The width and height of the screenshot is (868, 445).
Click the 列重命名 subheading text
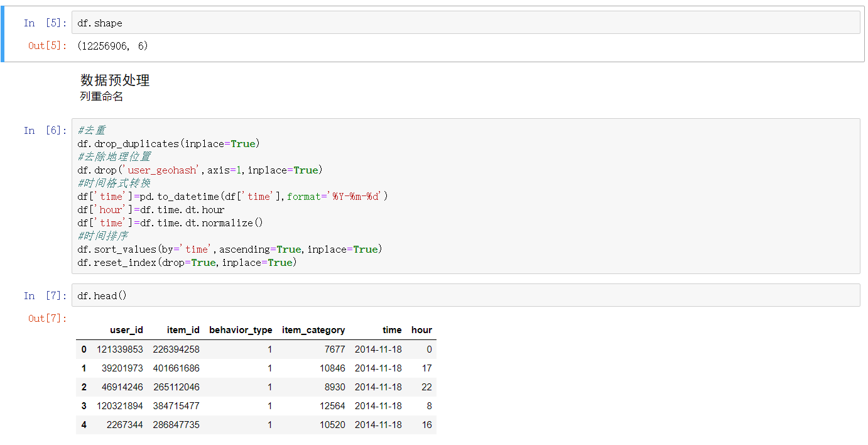point(101,97)
